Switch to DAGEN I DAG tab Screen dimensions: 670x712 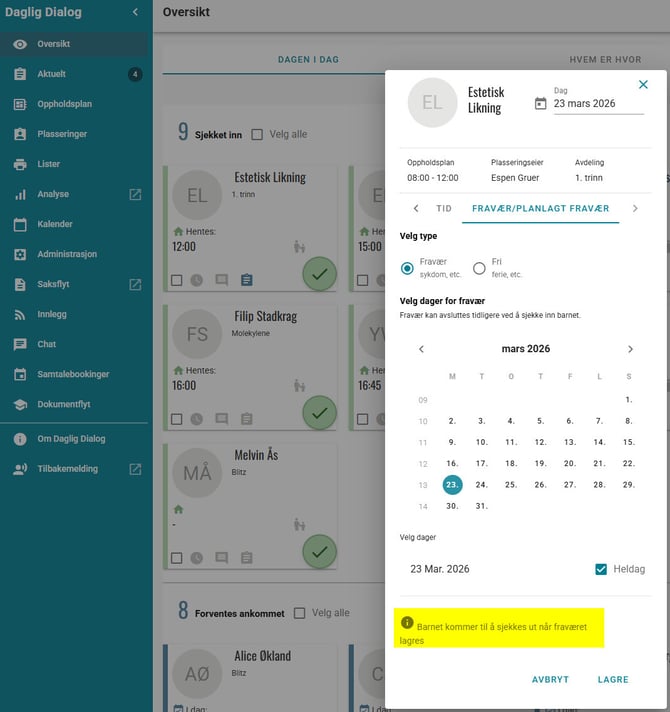tap(308, 59)
